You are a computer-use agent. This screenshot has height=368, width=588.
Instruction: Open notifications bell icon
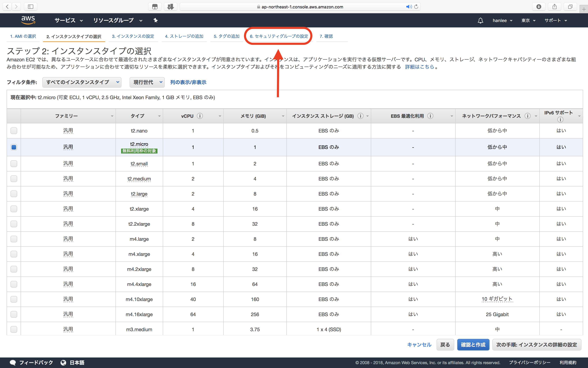point(480,21)
